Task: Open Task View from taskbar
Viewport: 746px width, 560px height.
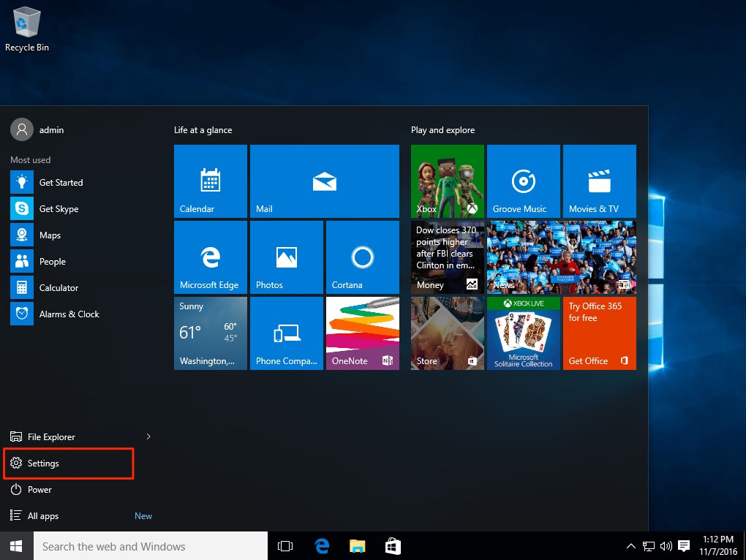Action: click(x=285, y=546)
